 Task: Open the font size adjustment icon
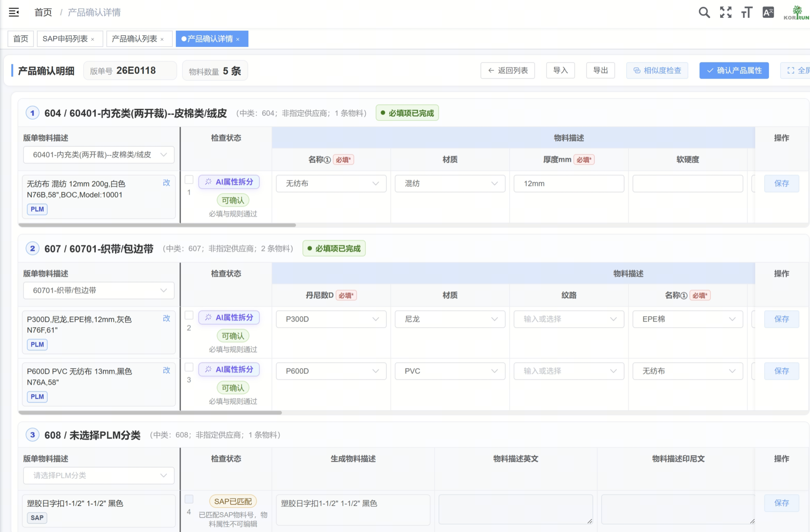(x=747, y=12)
